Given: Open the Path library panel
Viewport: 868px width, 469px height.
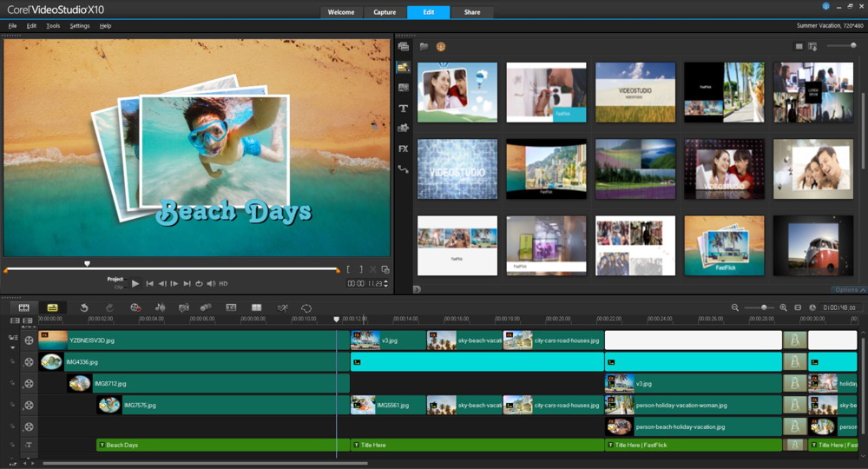Looking at the screenshot, I should click(x=404, y=169).
